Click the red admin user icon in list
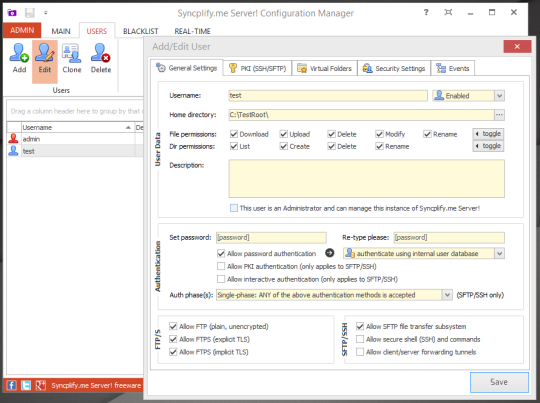This screenshot has width=540, height=403. point(13,138)
